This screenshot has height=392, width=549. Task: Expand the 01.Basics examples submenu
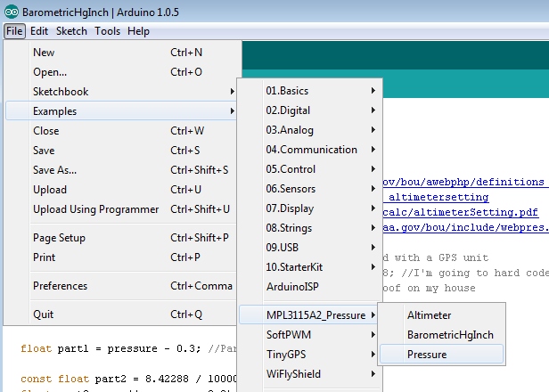click(310, 91)
